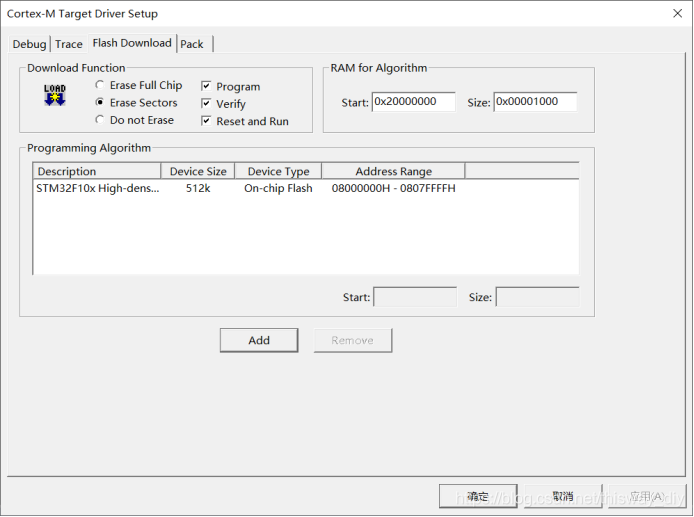The height and width of the screenshot is (517, 694).
Task: Click the 08000000H - 0807FFFFH cell
Action: point(393,188)
